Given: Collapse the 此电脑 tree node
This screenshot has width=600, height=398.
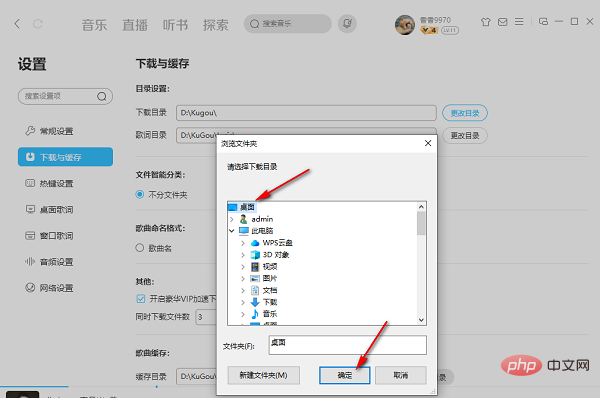Looking at the screenshot, I should (x=232, y=231).
